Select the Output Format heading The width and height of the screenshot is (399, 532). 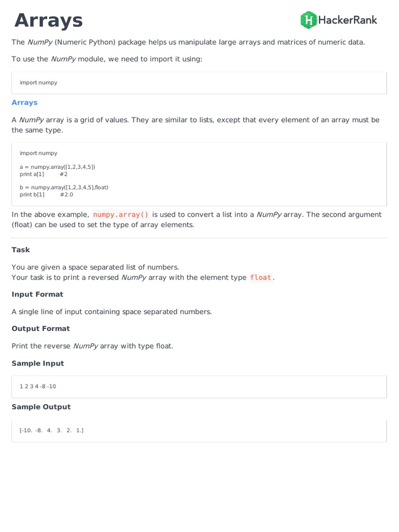pos(41,329)
